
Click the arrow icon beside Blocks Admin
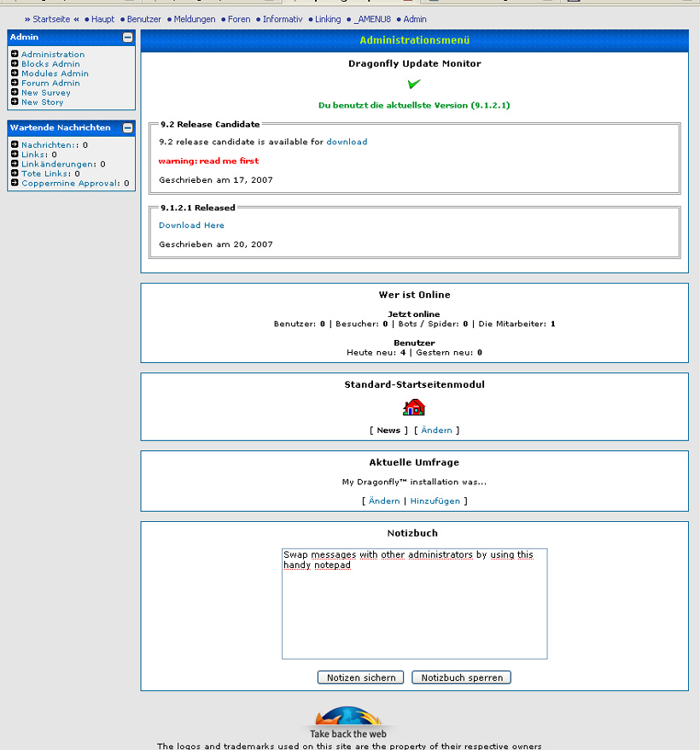tap(15, 63)
